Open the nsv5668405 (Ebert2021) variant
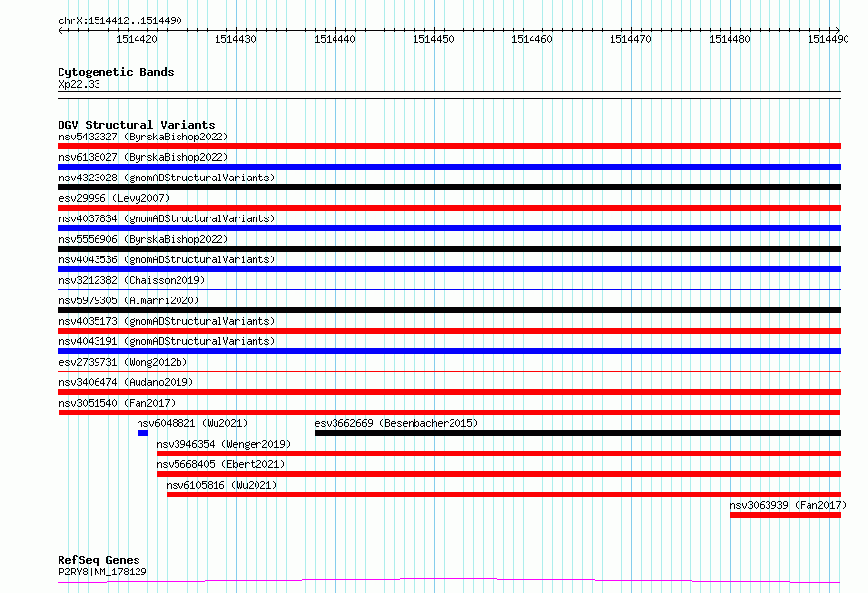Screen dimensions: 868x593 pyautogui.click(x=220, y=464)
